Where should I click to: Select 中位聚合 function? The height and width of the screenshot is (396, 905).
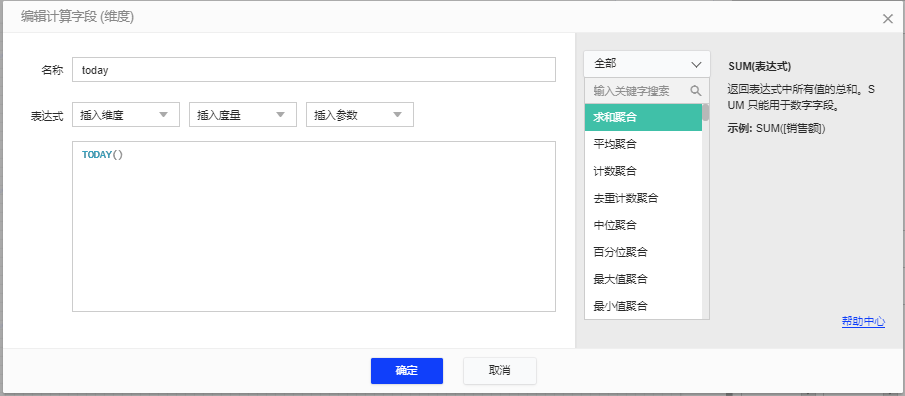pyautogui.click(x=644, y=225)
